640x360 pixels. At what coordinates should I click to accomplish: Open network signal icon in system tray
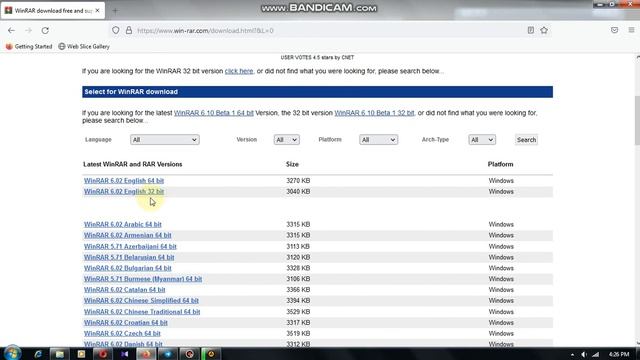(596, 354)
